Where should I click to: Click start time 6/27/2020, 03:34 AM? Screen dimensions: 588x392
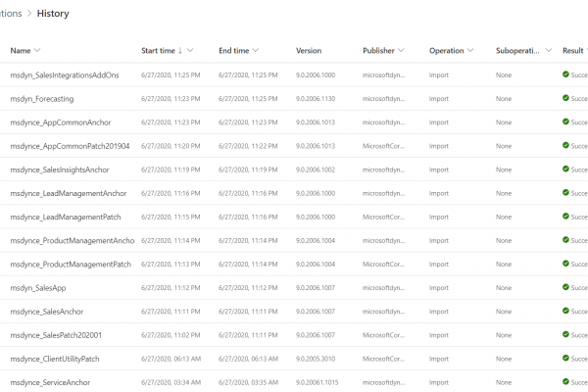171,382
